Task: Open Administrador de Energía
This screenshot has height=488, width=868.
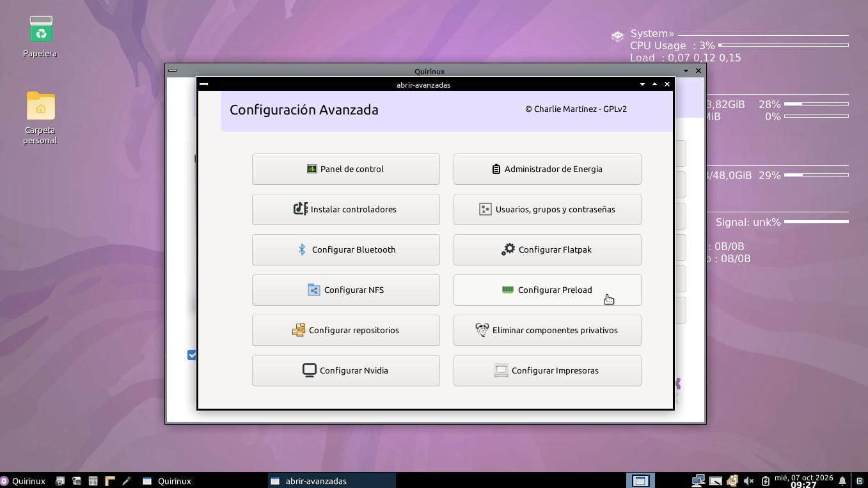Action: point(547,169)
